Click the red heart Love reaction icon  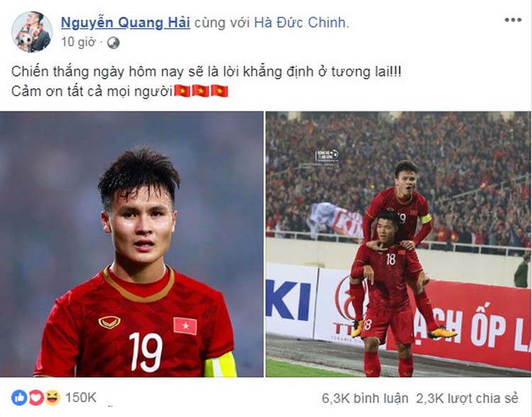tap(36, 398)
